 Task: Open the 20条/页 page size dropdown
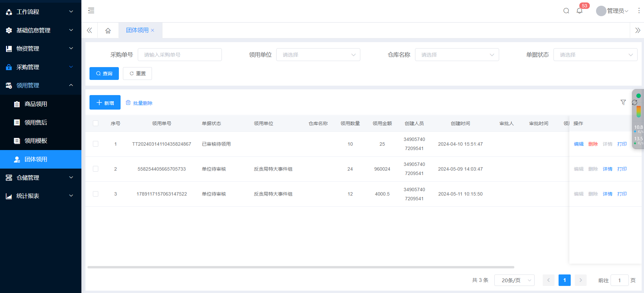[514, 280]
